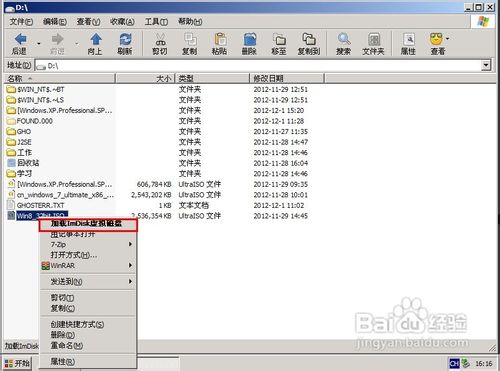Click the D:\ address input field

pos(258,66)
